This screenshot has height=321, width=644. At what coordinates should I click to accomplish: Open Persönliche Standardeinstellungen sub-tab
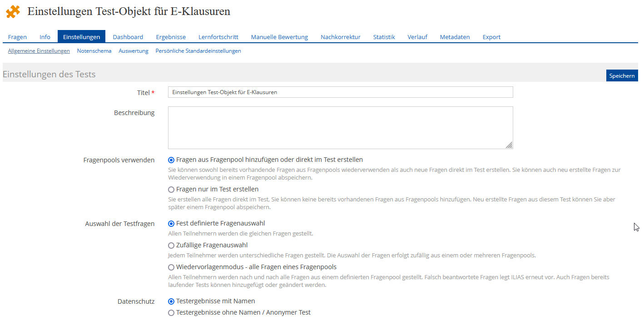198,51
